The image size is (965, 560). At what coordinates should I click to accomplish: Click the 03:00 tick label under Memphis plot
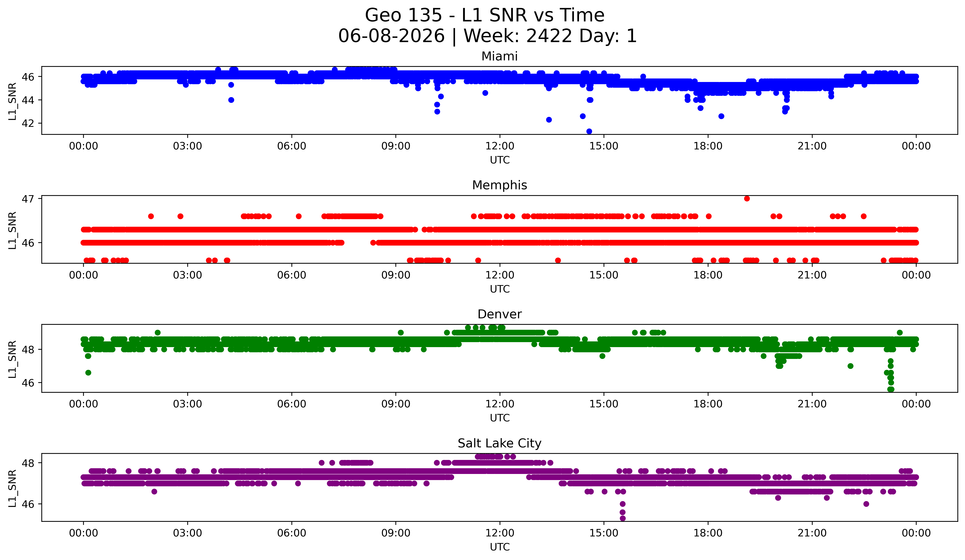click(x=187, y=275)
